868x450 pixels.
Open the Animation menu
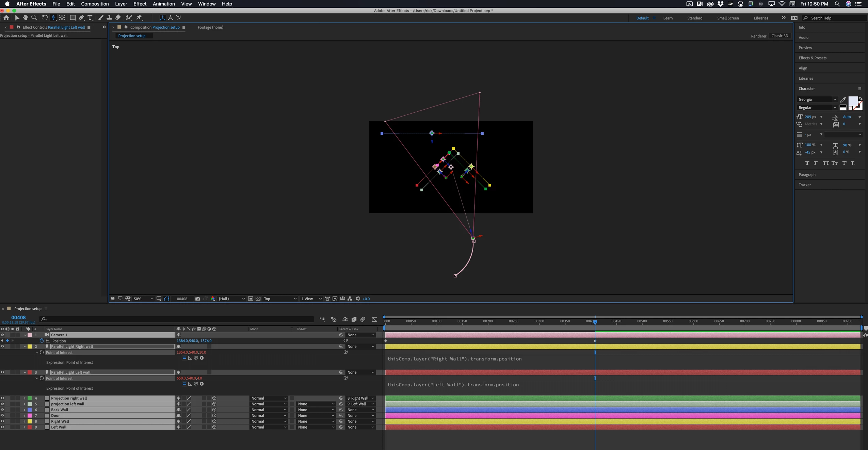[x=164, y=4]
